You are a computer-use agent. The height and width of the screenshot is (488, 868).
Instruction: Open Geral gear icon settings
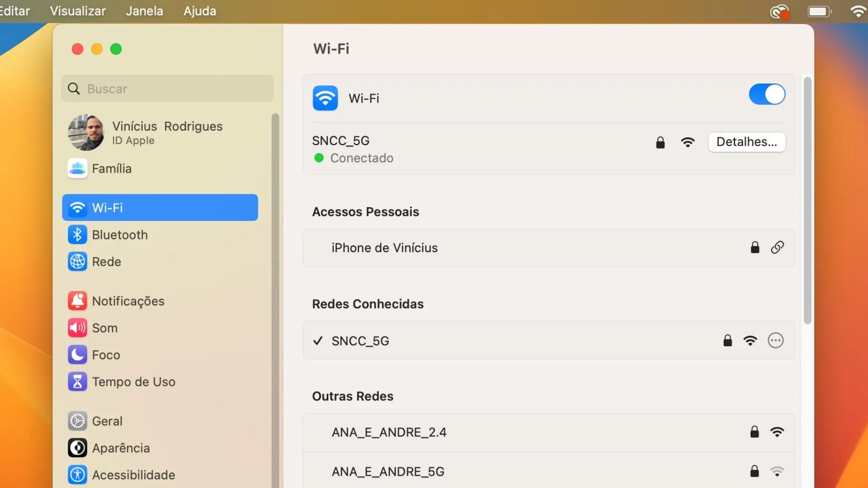pyautogui.click(x=77, y=421)
